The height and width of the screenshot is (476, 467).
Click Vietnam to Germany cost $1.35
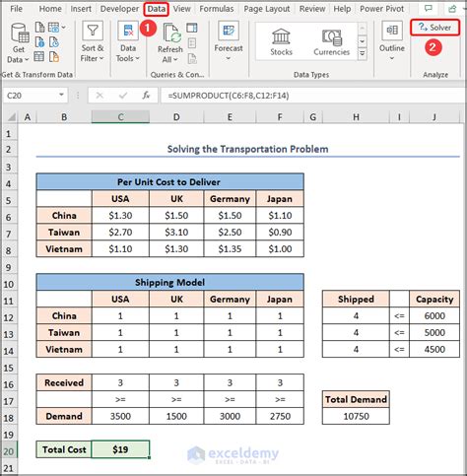point(230,249)
